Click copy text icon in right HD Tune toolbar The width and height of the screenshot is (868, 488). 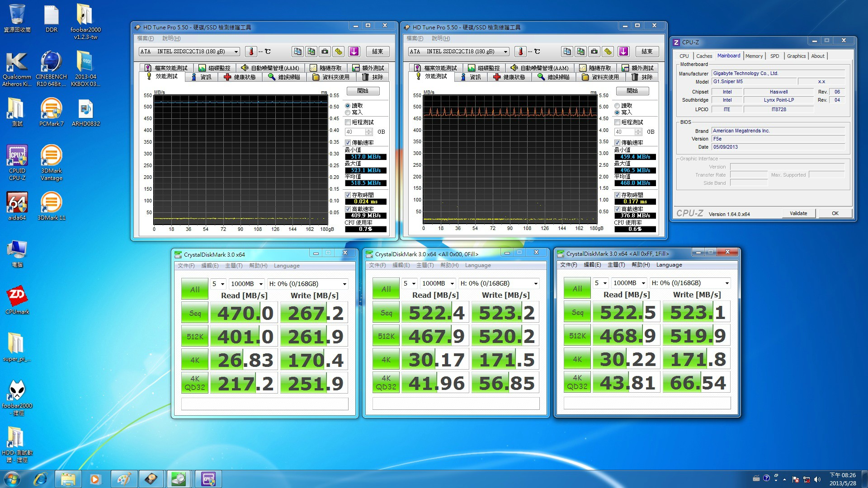tap(567, 52)
